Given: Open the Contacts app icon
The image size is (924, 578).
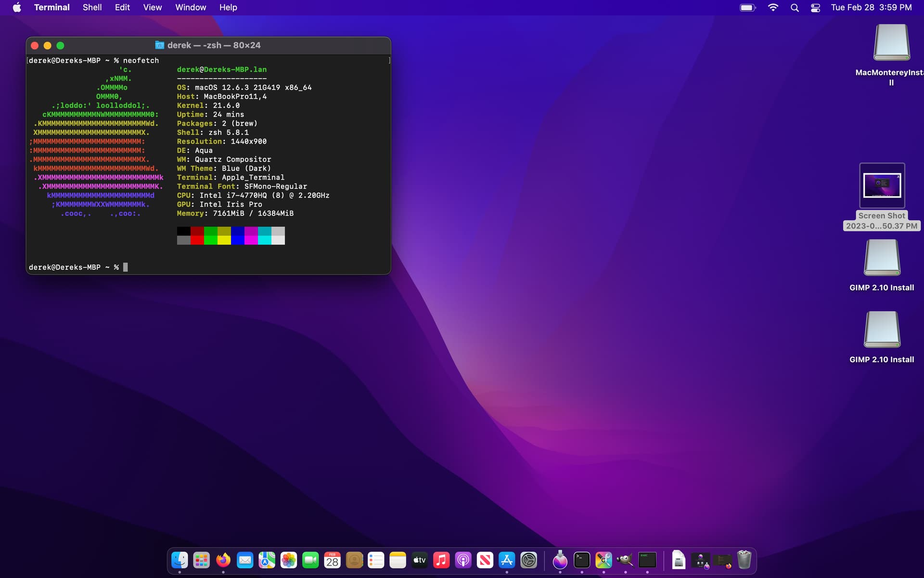Looking at the screenshot, I should click(354, 560).
